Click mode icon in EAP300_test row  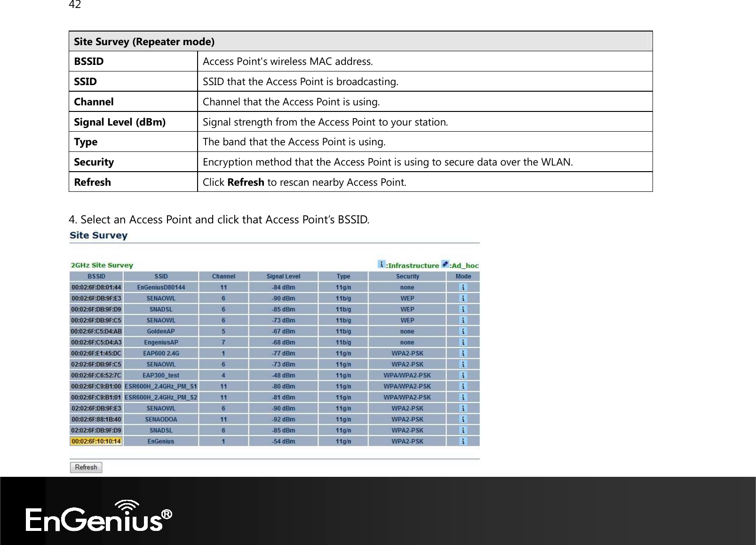(x=463, y=375)
